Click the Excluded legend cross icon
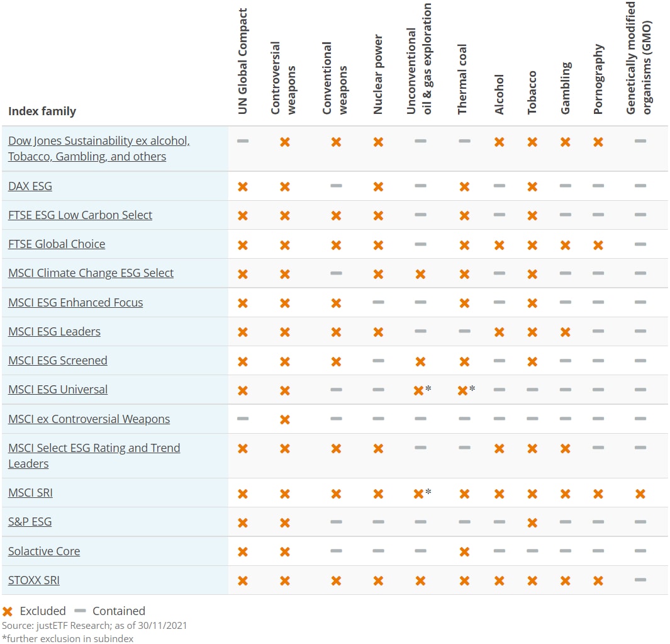670x644 pixels. (x=8, y=611)
